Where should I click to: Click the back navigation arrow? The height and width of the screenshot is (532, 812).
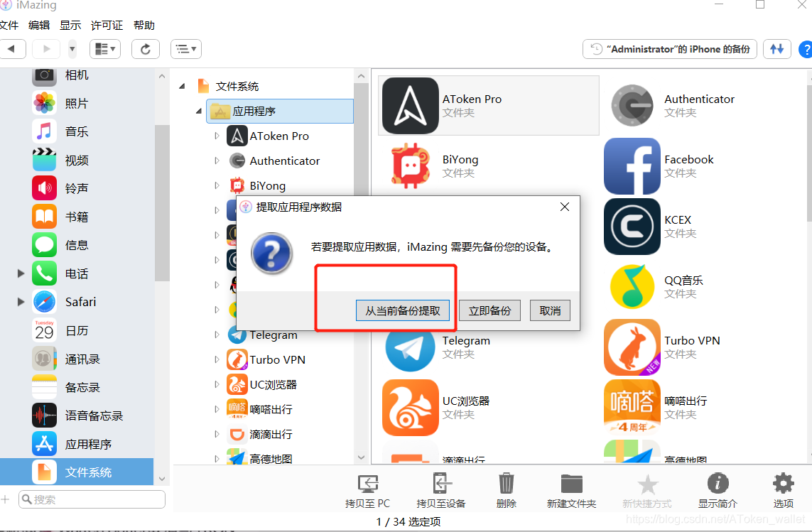coord(11,49)
